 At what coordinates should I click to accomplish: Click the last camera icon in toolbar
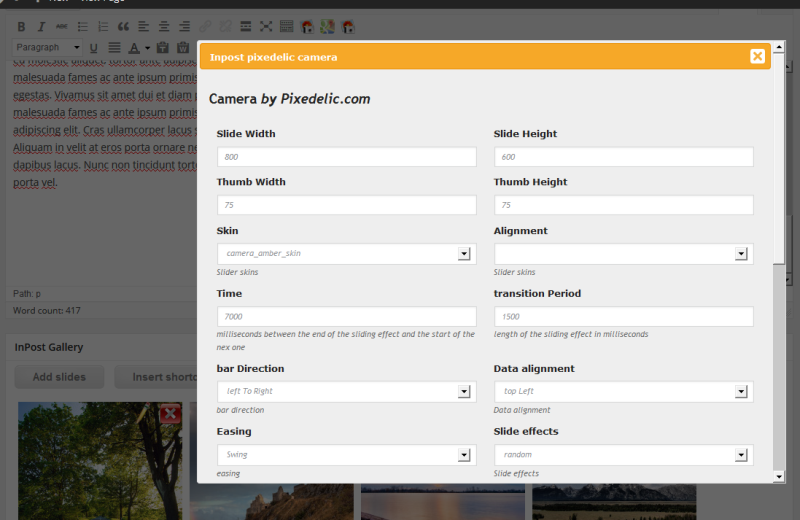pyautogui.click(x=348, y=27)
